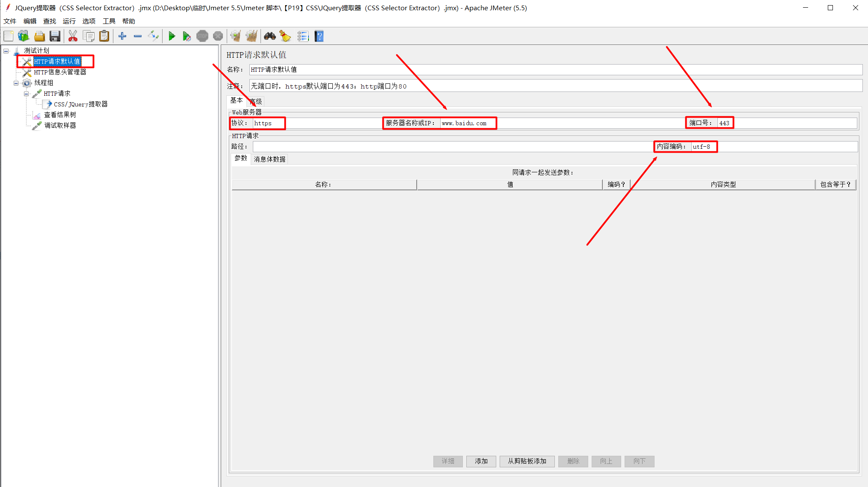868x487 pixels.
Task: Click the 路径 path input field
Action: coord(453,147)
